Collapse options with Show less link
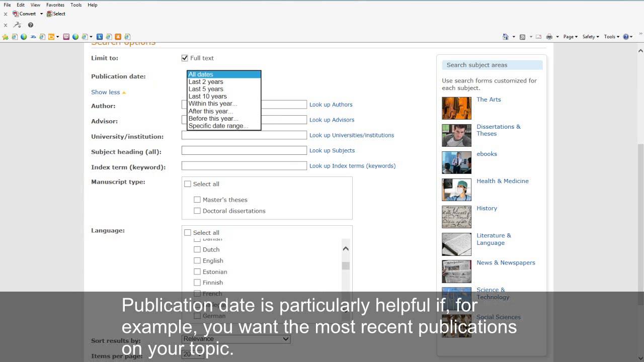 (106, 92)
